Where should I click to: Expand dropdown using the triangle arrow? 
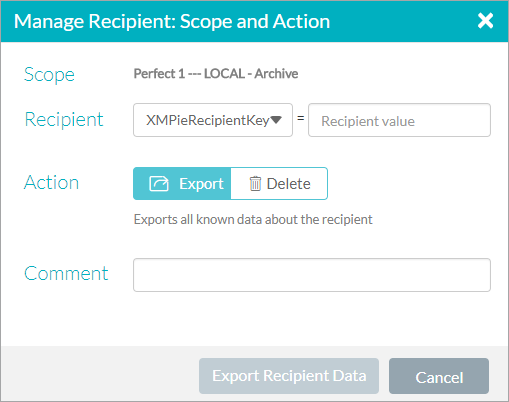[x=276, y=120]
